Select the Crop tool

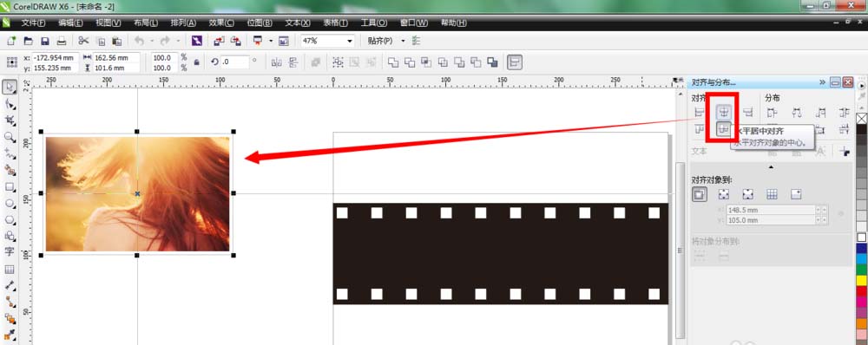click(x=10, y=120)
